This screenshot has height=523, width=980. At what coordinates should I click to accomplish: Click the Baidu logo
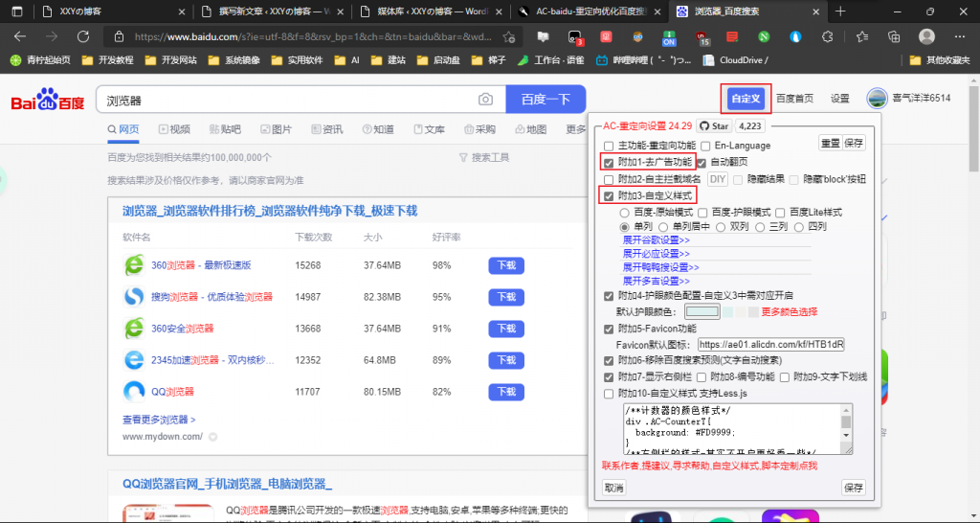coord(48,102)
